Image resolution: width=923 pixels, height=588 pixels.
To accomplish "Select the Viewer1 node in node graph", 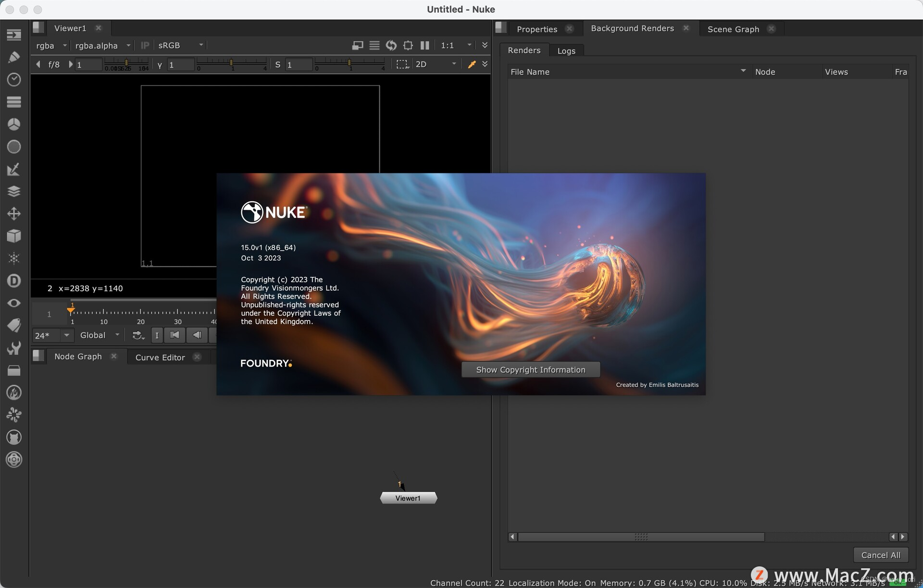I will pos(408,498).
